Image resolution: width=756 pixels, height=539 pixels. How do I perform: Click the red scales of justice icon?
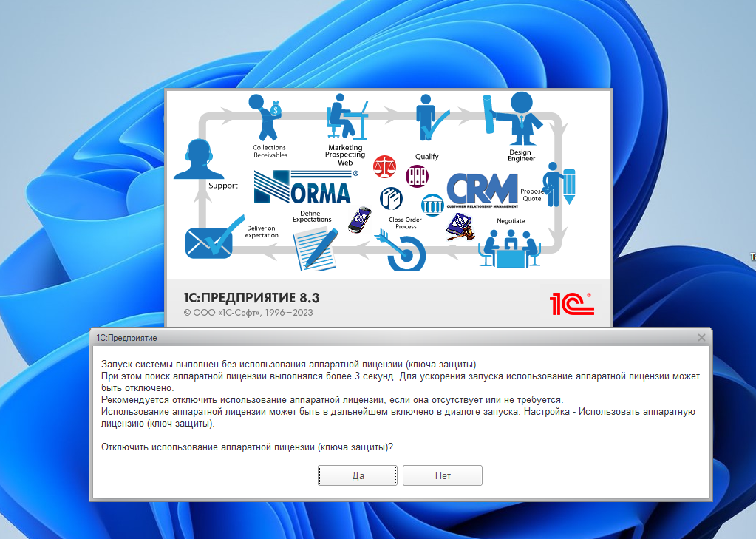pos(384,166)
